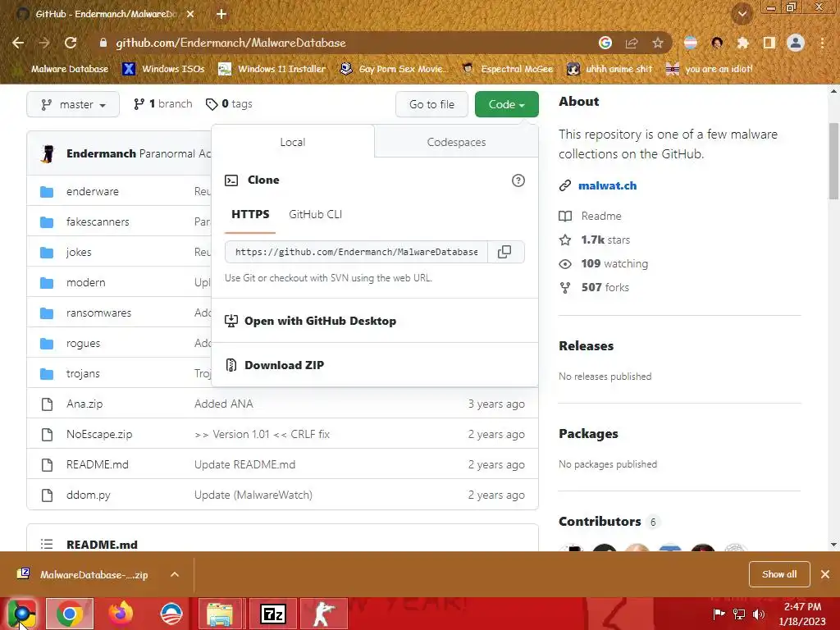The width and height of the screenshot is (840, 630).
Task: Open README.md in the file list
Action: click(98, 464)
